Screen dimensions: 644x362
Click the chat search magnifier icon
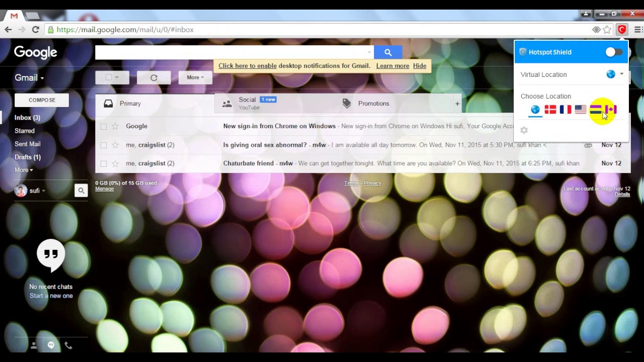click(x=81, y=191)
